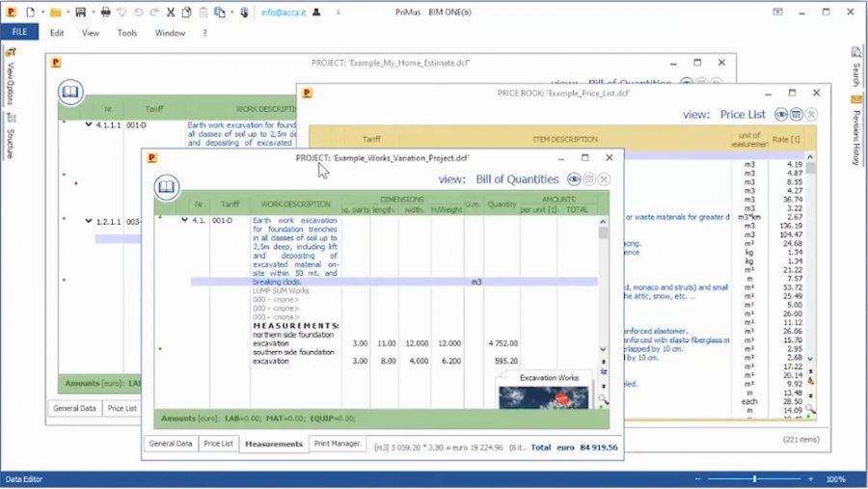Image resolution: width=868 pixels, height=489 pixels.
Task: Click the zoom slider handle in status bar
Action: click(754, 479)
